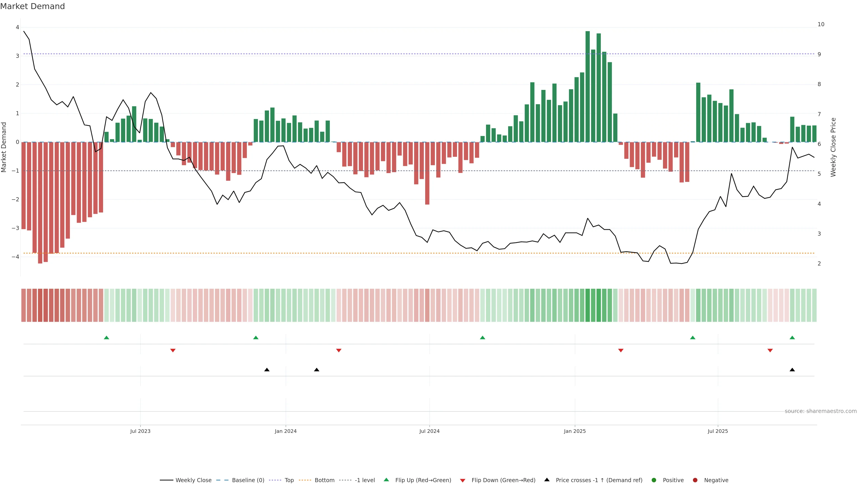This screenshot has width=868, height=488.
Task: Click the leftmost red Flip Down triangle marker
Action: [x=173, y=351]
